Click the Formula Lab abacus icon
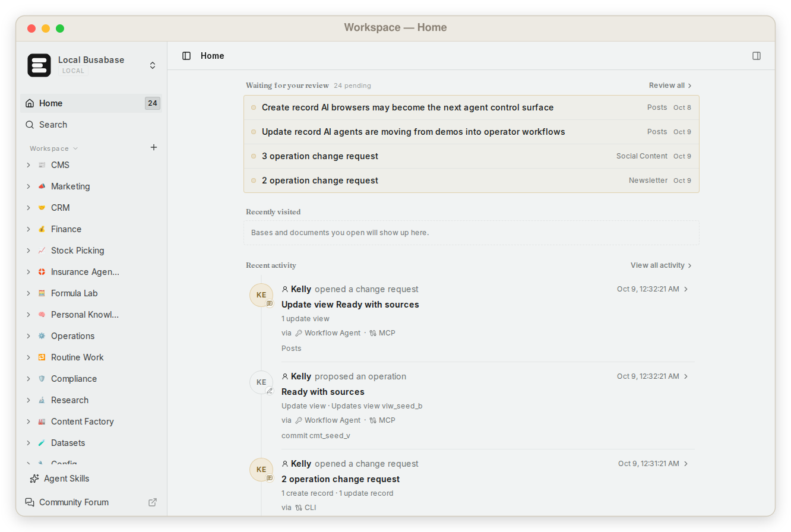 click(42, 293)
